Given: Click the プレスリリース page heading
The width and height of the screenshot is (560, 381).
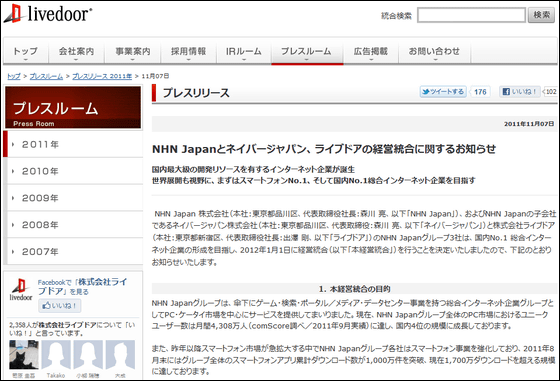Looking at the screenshot, I should (x=196, y=93).
